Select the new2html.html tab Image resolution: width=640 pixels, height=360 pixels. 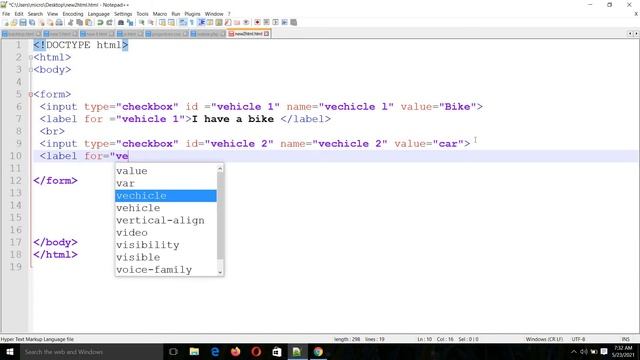pyautogui.click(x=248, y=34)
